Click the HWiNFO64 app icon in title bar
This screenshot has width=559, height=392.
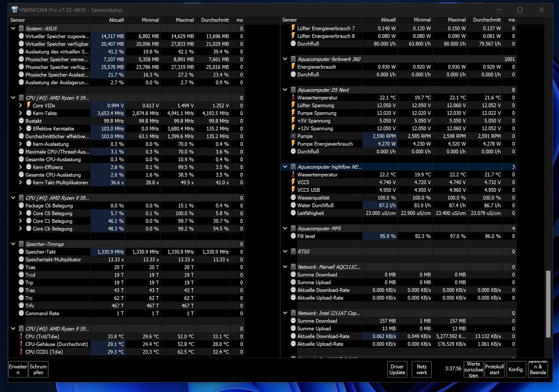[x=15, y=10]
